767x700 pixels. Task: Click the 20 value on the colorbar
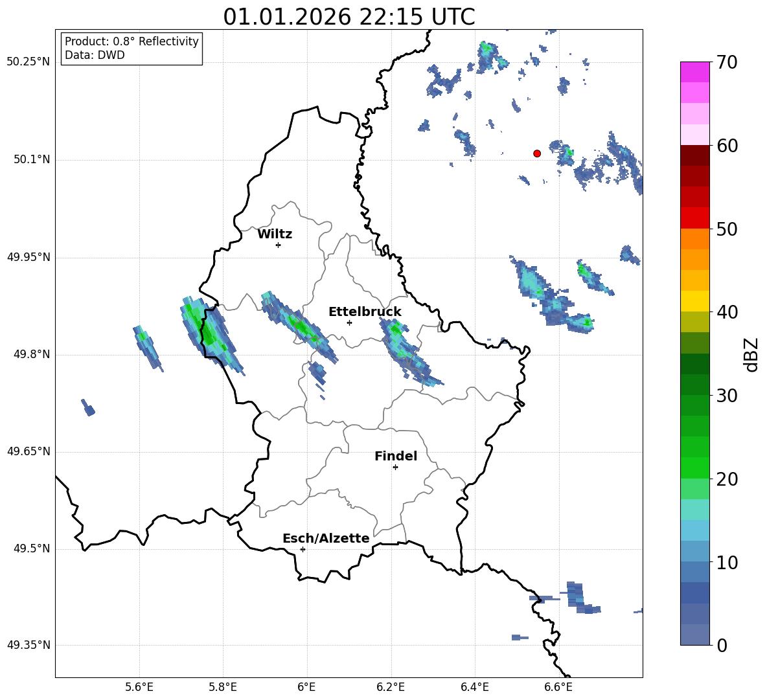[x=726, y=479]
